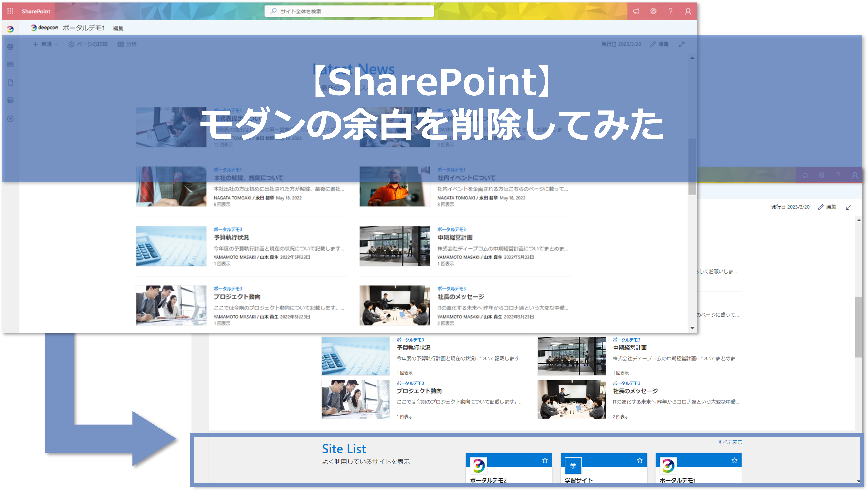This screenshot has height=491, width=868.
Task: Click the plus circle icon in left sidebar
Action: click(x=10, y=119)
